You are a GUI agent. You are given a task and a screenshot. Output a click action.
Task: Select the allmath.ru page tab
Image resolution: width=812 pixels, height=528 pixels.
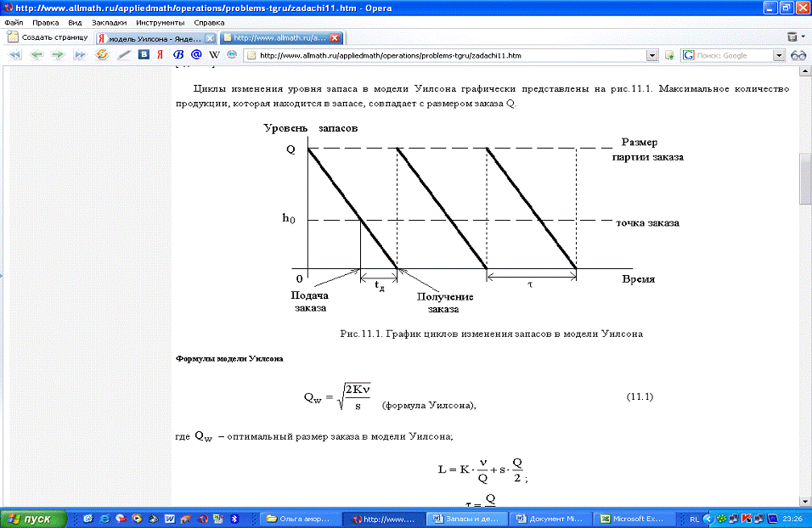tap(281, 38)
